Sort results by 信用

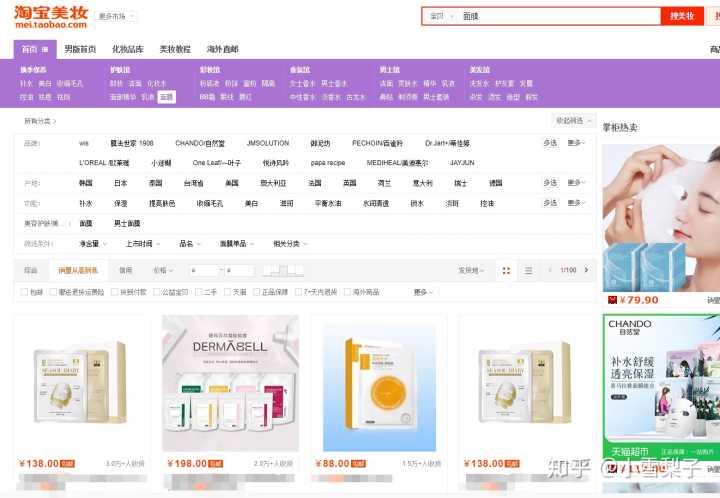(x=125, y=270)
